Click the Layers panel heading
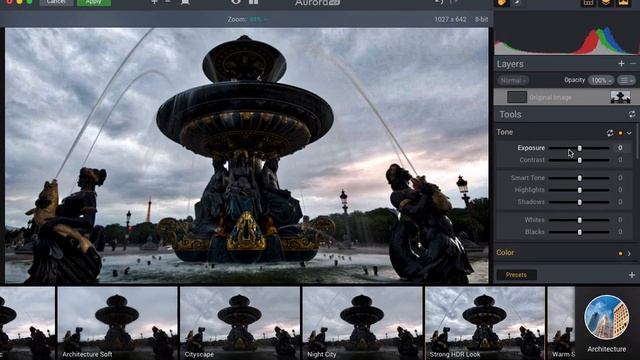This screenshot has width=640, height=360. (x=510, y=64)
